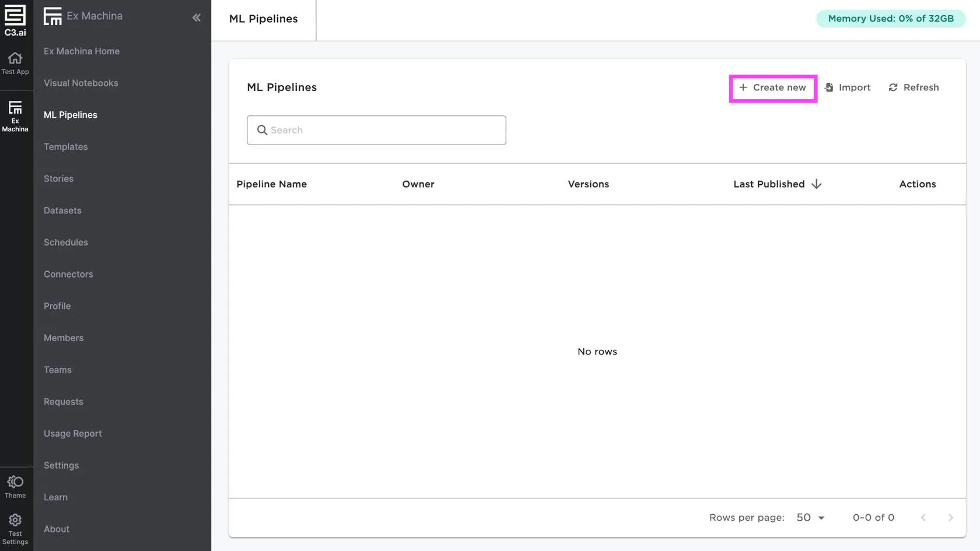Viewport: 980px width, 551px height.
Task: Open Visual Notebooks in the sidebar
Action: [81, 83]
